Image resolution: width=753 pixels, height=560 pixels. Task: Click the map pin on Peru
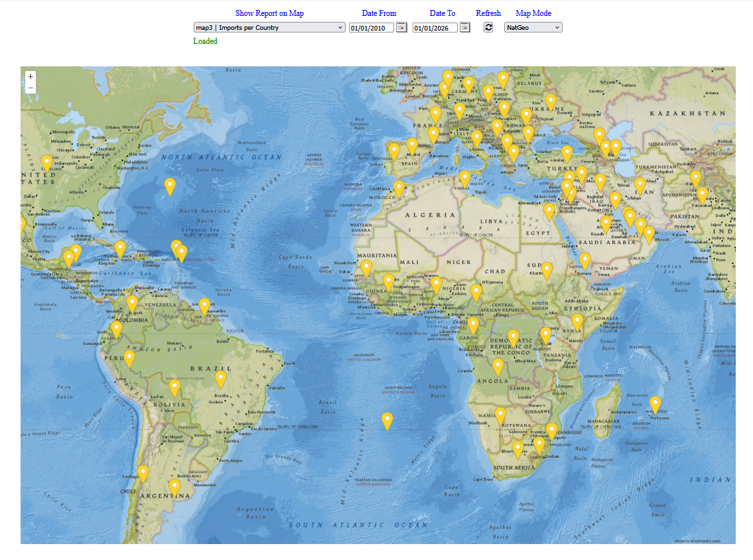129,358
